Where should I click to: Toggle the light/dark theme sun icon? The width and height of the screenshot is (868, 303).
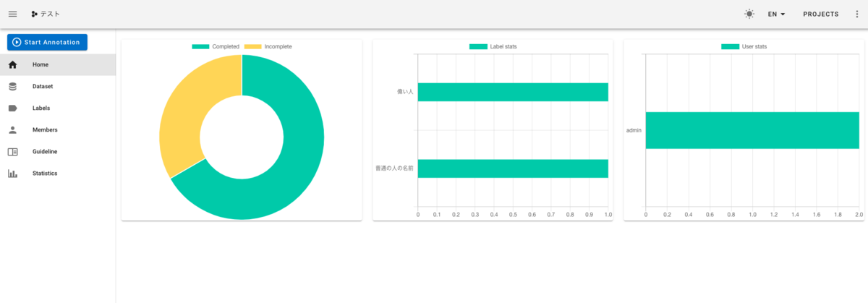coord(749,14)
